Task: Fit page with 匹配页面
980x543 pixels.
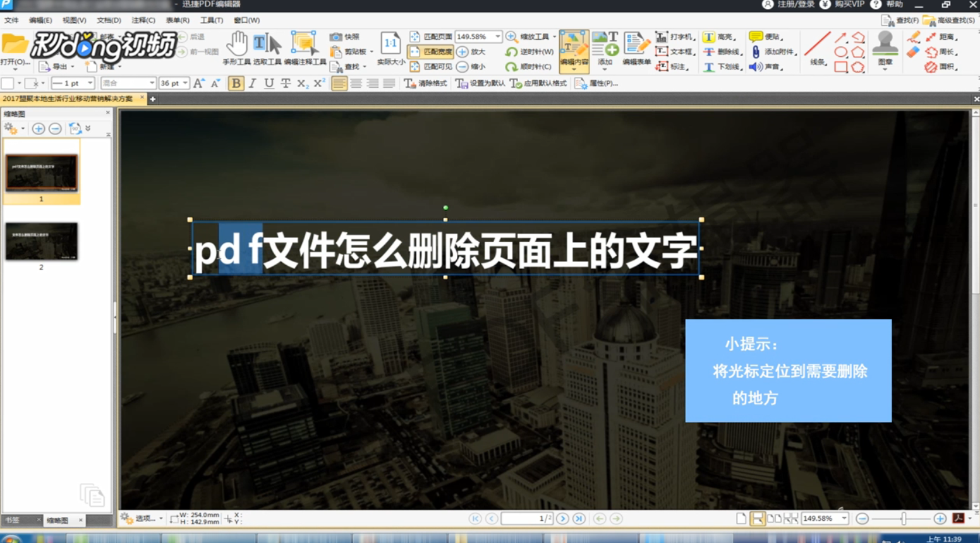Action: tap(431, 37)
